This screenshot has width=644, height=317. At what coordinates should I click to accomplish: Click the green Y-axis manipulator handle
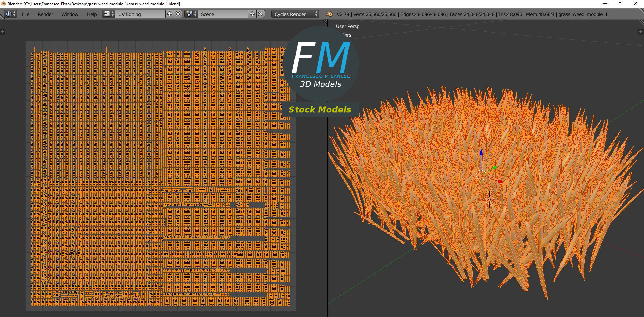coord(495,167)
